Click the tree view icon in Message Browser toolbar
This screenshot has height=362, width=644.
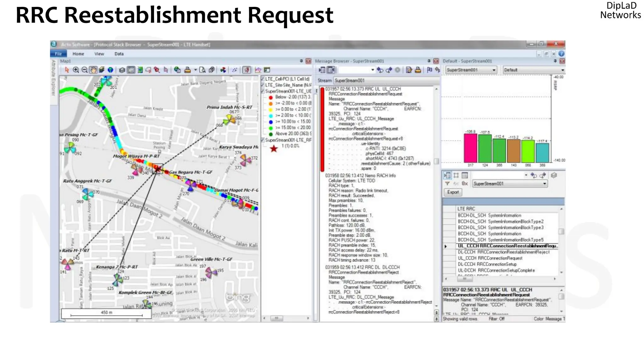pyautogui.click(x=322, y=70)
